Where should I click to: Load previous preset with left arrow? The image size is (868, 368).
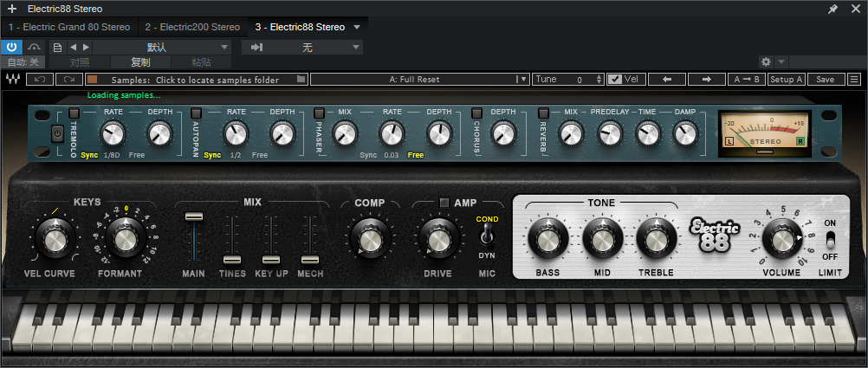[x=666, y=79]
